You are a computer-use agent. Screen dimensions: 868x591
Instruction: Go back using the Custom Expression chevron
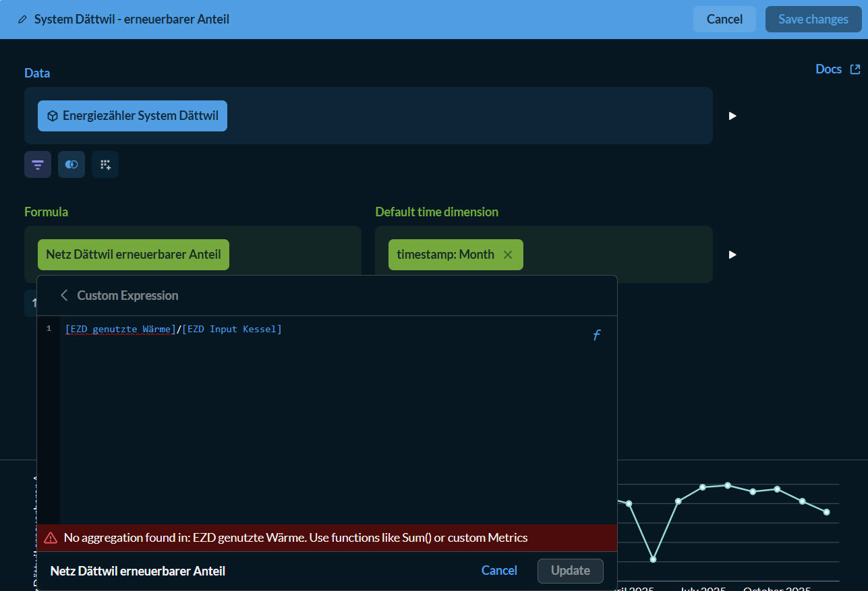(x=64, y=295)
